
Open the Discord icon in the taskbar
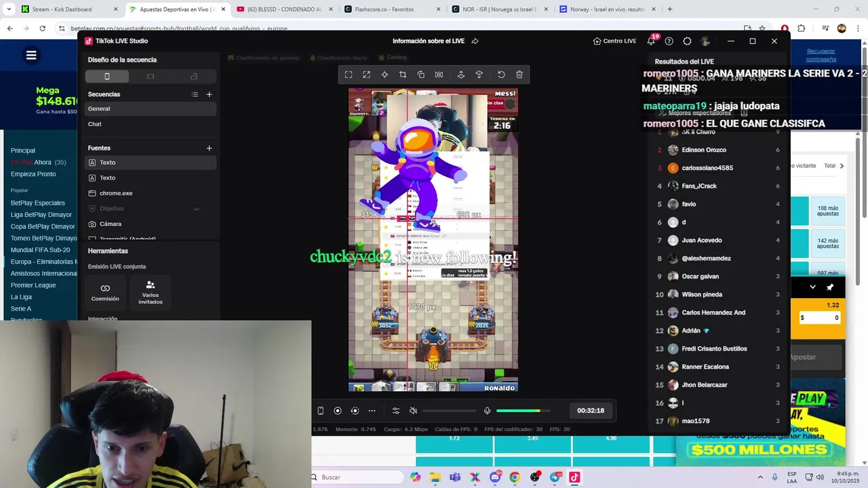pyautogui.click(x=495, y=477)
